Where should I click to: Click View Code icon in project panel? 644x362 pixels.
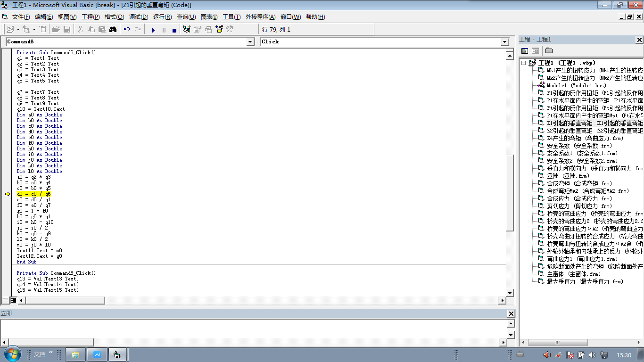(x=525, y=50)
